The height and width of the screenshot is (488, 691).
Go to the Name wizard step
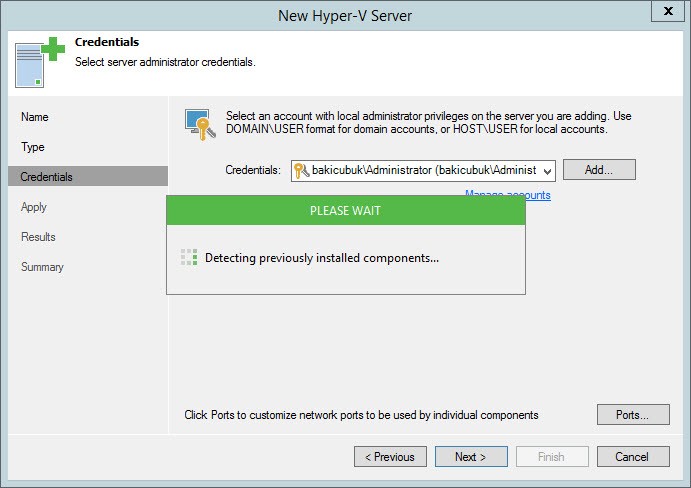pyautogui.click(x=35, y=117)
